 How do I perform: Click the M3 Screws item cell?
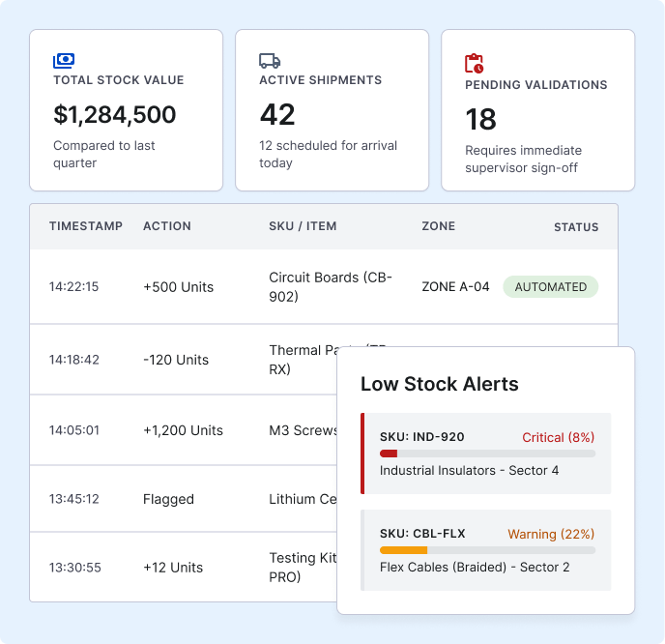tap(303, 430)
